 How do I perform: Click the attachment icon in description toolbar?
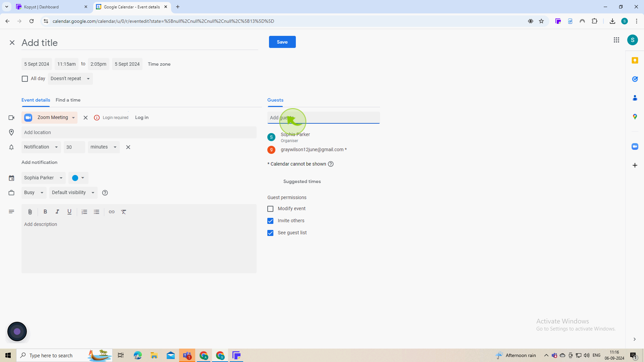30,212
